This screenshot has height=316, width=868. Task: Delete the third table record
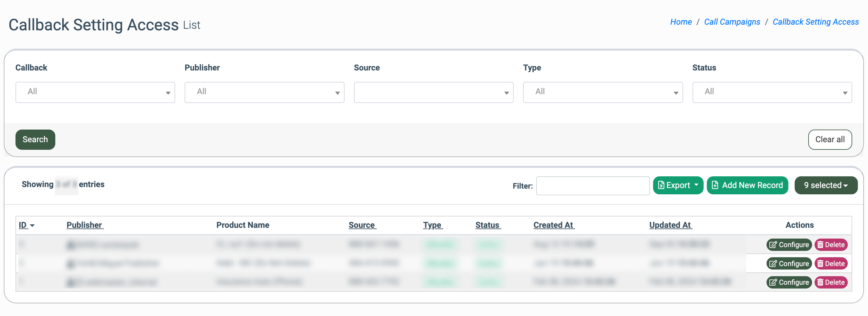coord(831,282)
